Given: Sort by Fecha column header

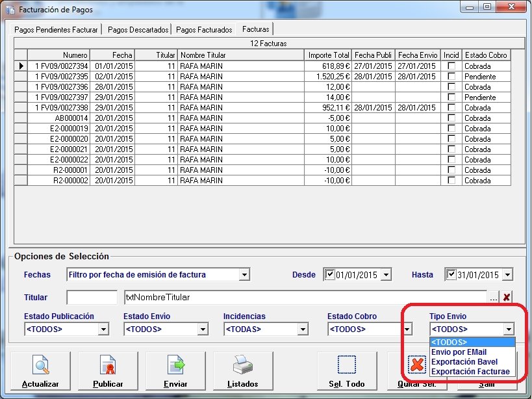Looking at the screenshot, I should [x=112, y=55].
